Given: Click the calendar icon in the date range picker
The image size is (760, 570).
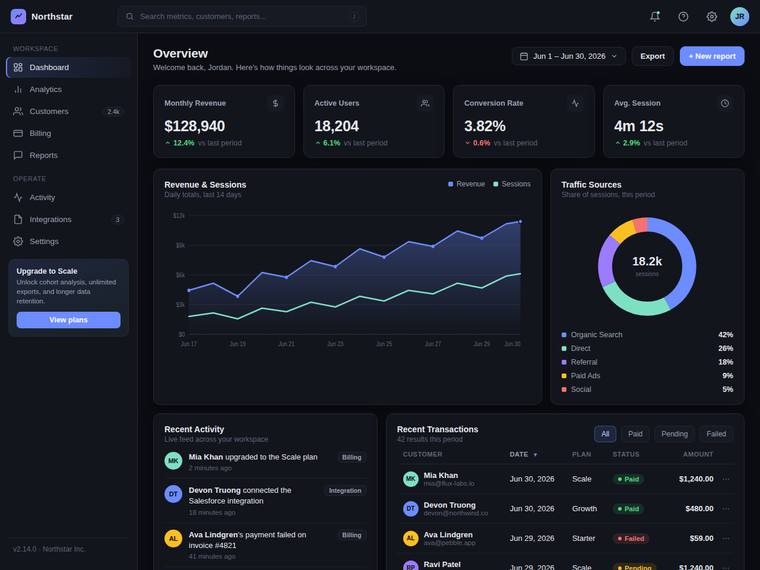Looking at the screenshot, I should coord(524,56).
